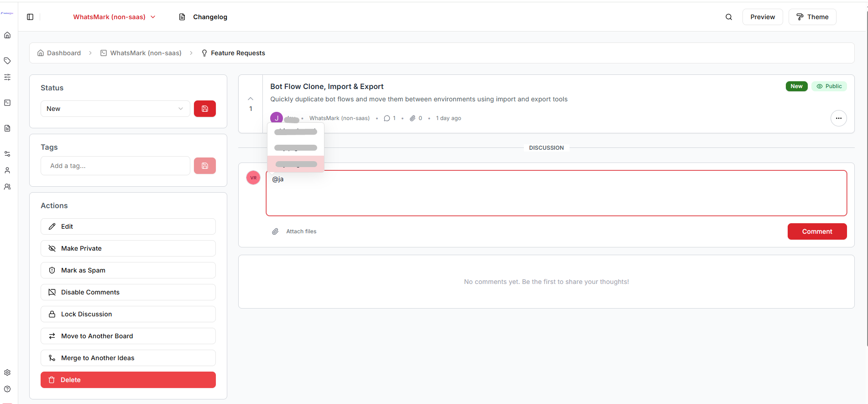Viewport: 868px width, 404px height.
Task: Click the help icon in sidebar
Action: click(x=7, y=389)
